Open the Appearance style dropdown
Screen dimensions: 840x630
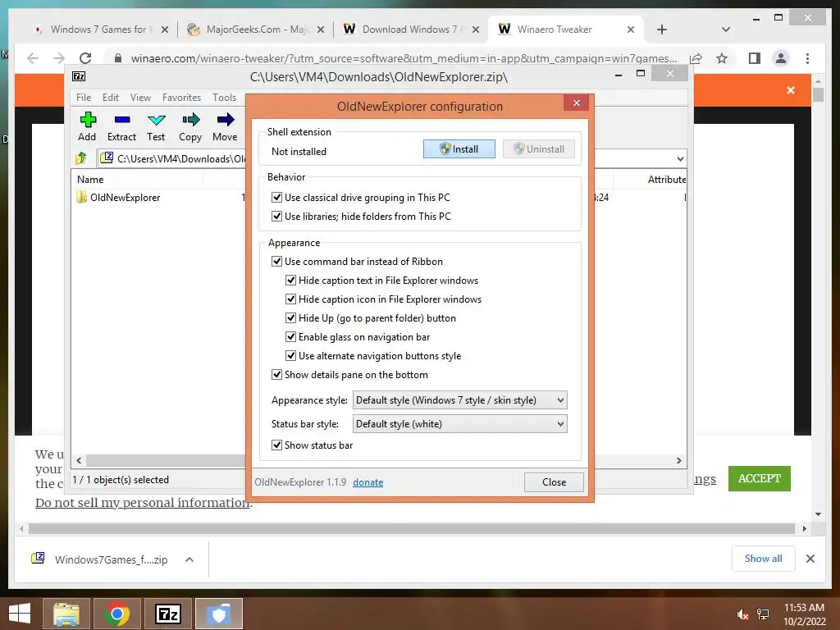[459, 400]
